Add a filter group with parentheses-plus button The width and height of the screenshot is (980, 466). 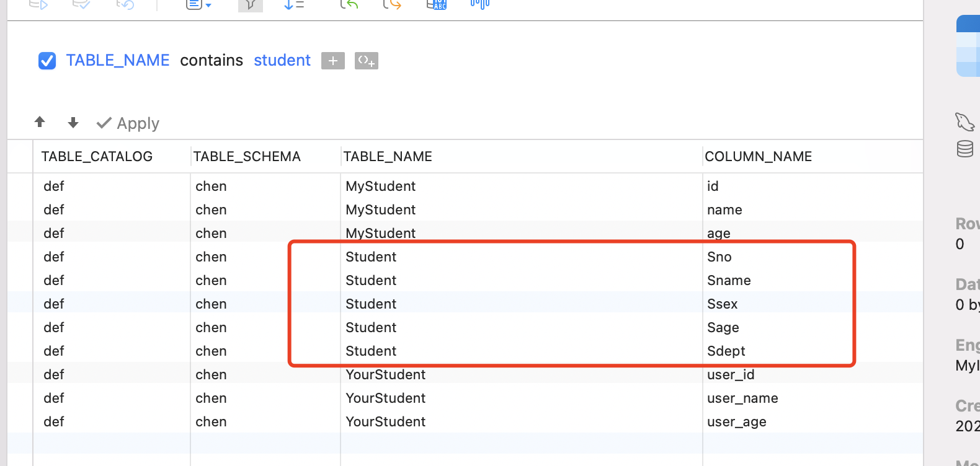[366, 61]
